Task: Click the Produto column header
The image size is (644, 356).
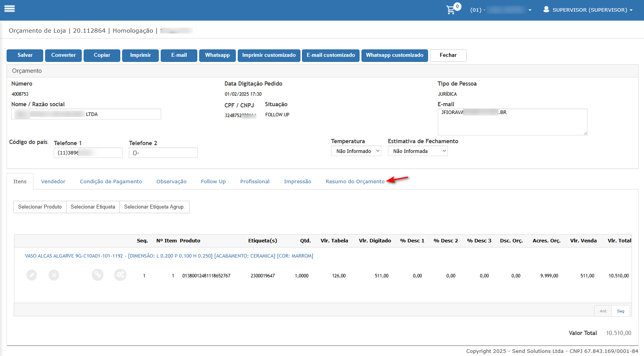Action: [190, 241]
